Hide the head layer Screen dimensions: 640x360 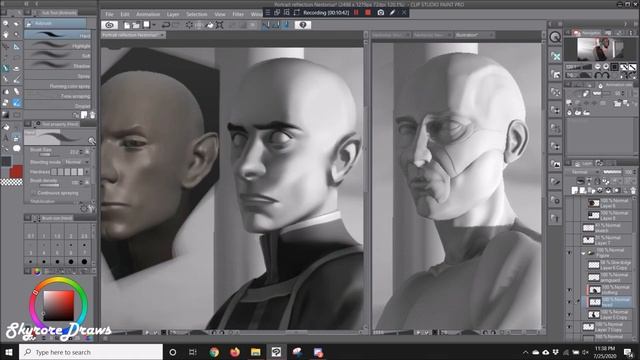569,302
